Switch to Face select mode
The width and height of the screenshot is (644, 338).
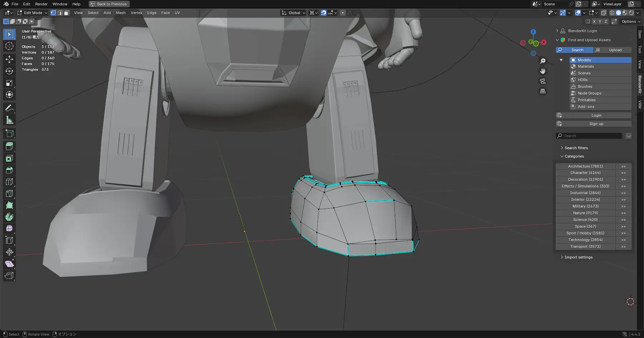(x=66, y=13)
